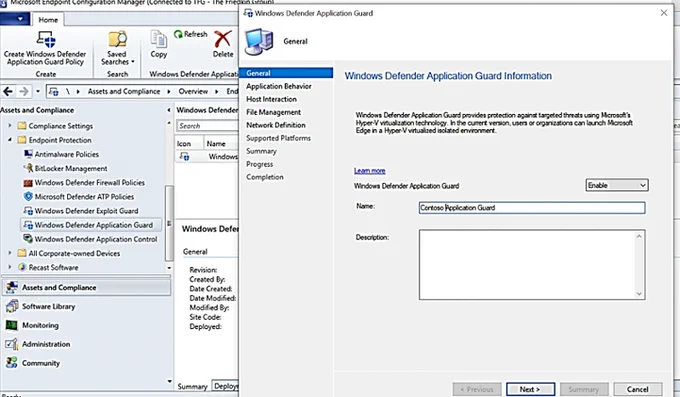This screenshot has width=680, height=397.
Task: Click the BitLocker Management key icon
Action: (x=28, y=168)
